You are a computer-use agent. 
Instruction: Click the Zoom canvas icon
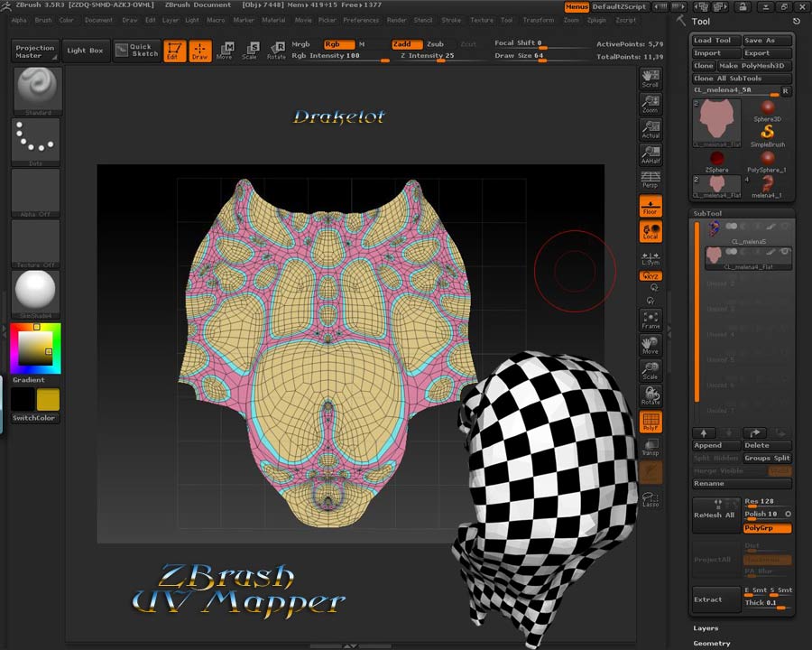click(651, 104)
